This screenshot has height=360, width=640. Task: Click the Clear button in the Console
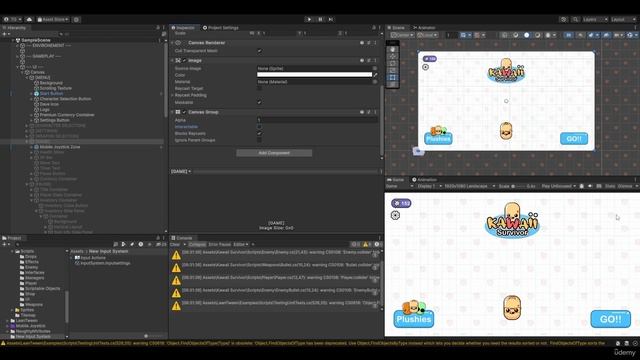tap(175, 244)
